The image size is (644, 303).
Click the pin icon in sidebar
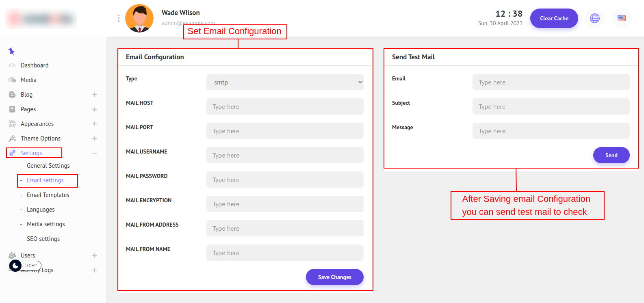(x=11, y=51)
